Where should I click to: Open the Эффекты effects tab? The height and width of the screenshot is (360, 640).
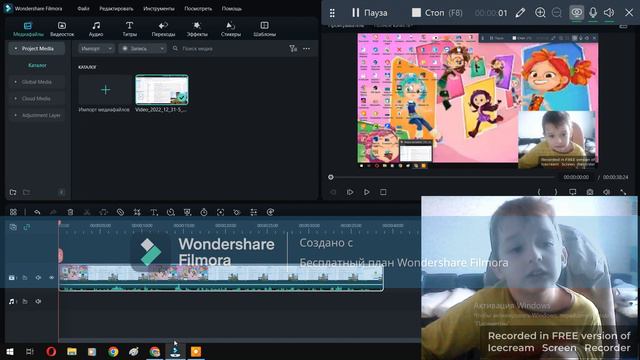(197, 29)
